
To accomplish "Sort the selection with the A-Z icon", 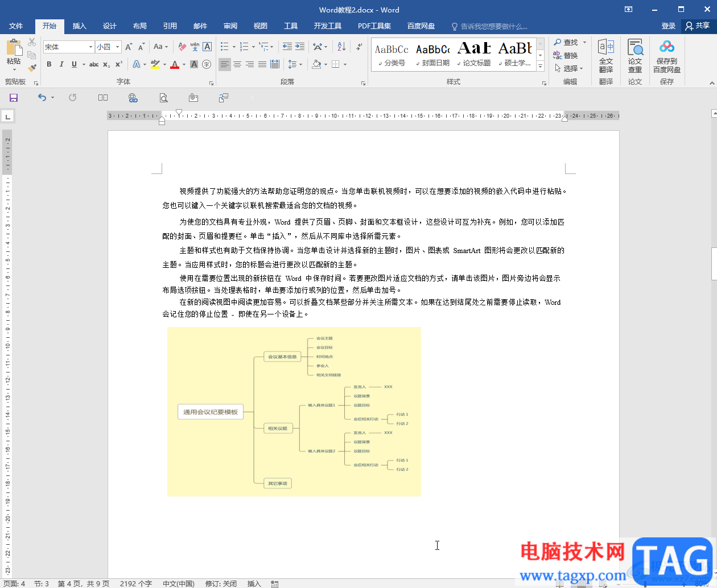I will click(341, 47).
